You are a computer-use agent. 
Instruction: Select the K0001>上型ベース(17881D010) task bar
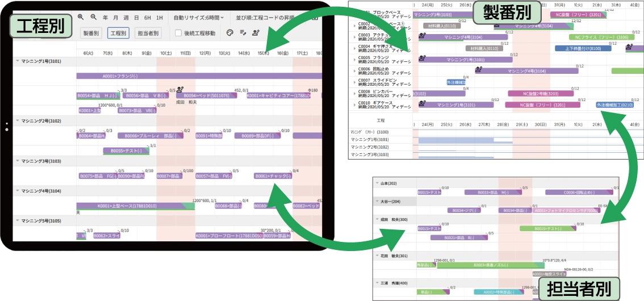136,206
